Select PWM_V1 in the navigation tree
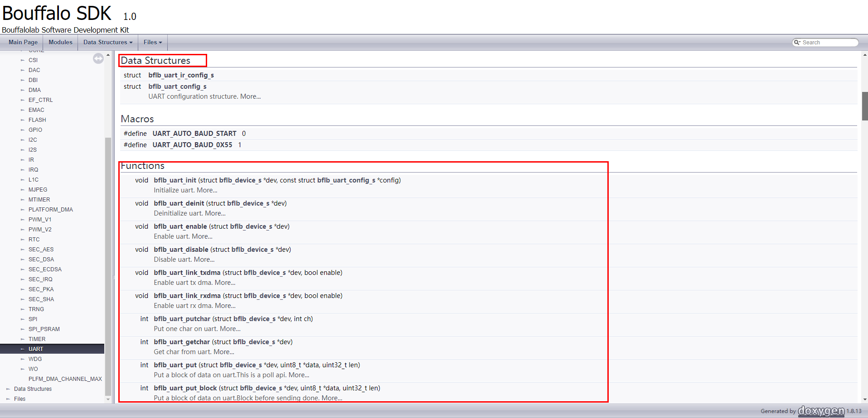This screenshot has height=418, width=868. click(40, 220)
